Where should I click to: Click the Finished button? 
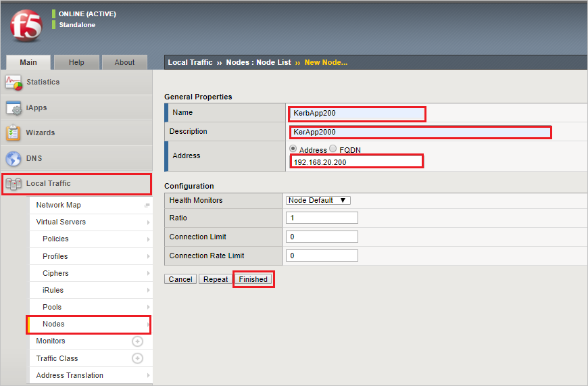coord(253,279)
